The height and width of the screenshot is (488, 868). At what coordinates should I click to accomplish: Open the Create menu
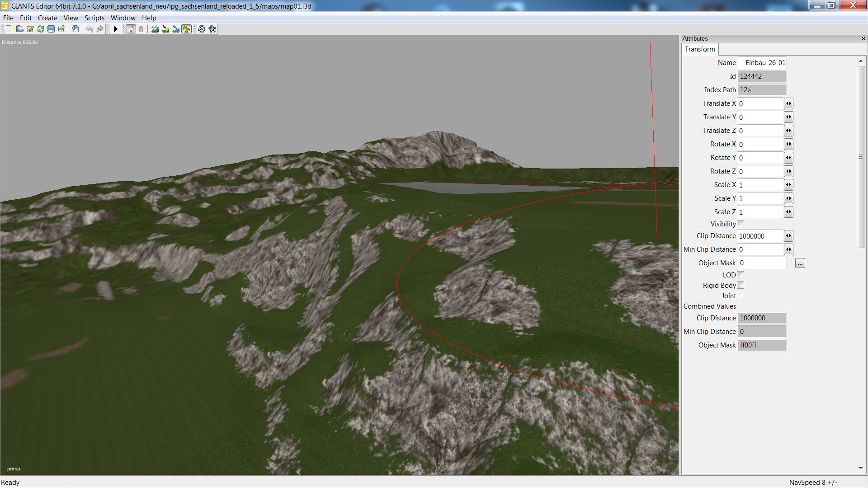coord(47,18)
